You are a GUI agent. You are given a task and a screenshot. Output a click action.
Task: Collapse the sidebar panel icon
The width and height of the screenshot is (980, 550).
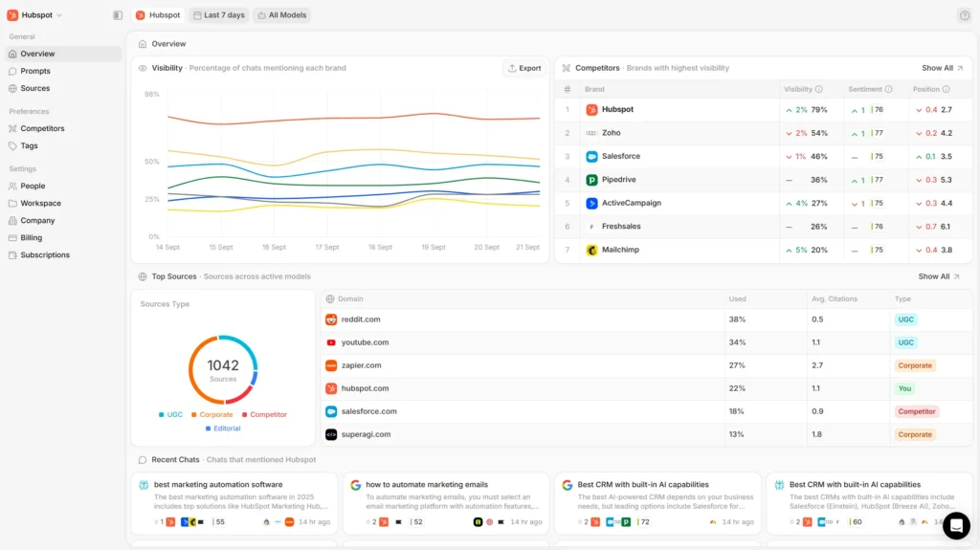[118, 15]
